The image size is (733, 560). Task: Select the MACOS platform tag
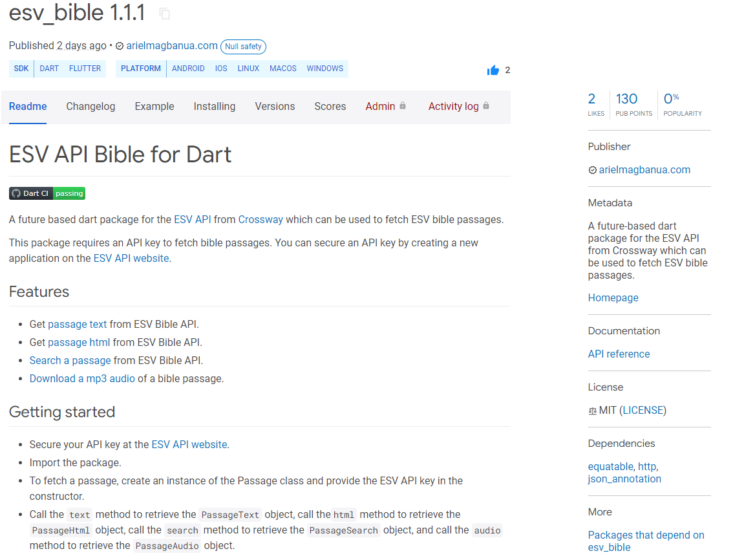tap(283, 69)
